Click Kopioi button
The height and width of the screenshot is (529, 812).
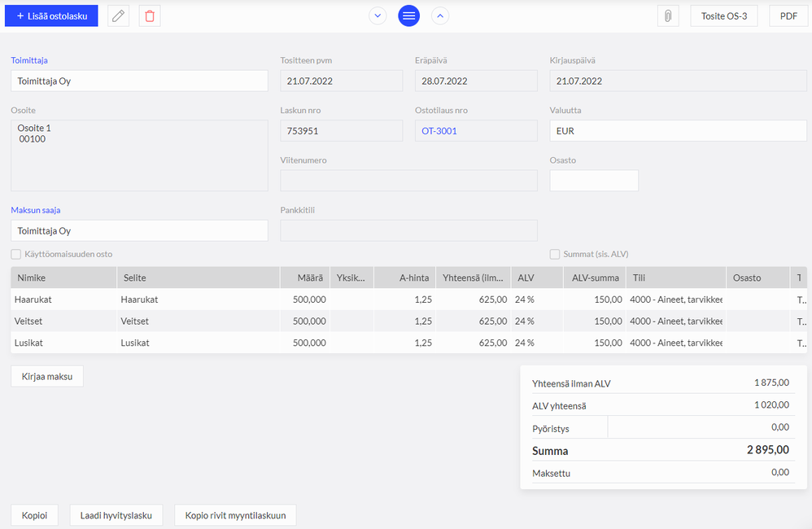tap(34, 515)
